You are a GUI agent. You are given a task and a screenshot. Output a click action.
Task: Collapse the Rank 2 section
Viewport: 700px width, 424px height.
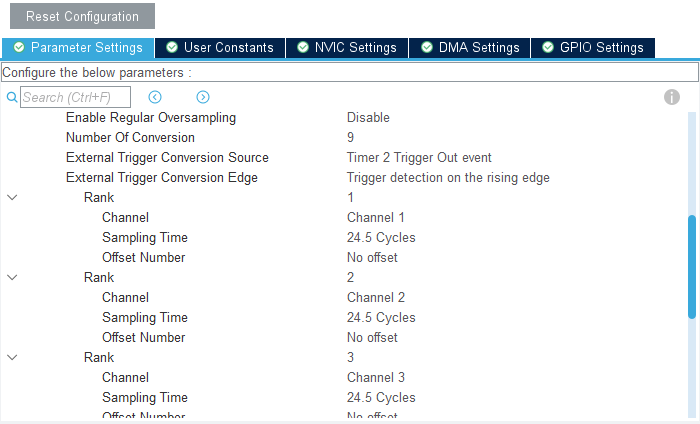pos(12,277)
